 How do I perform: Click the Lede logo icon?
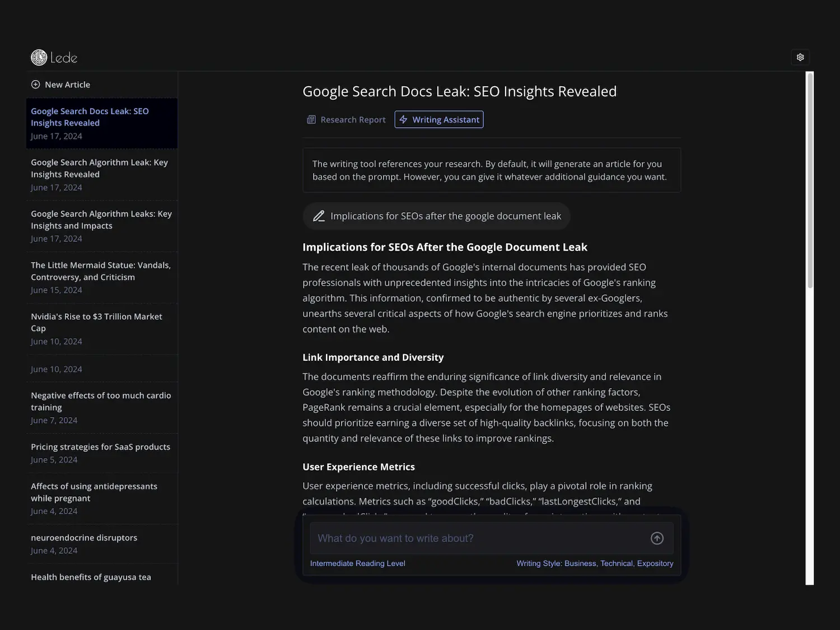point(39,57)
